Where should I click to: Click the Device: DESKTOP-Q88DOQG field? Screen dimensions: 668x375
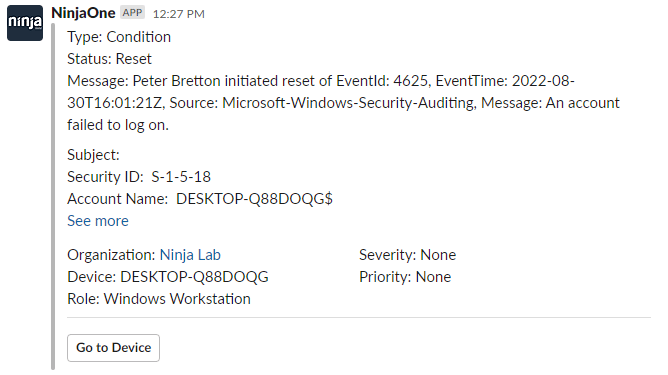(x=168, y=277)
